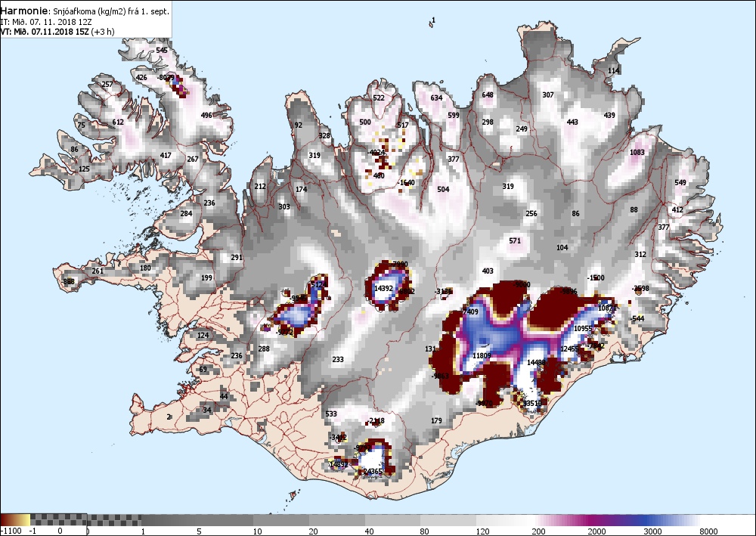Click the 426 map value

141,77
